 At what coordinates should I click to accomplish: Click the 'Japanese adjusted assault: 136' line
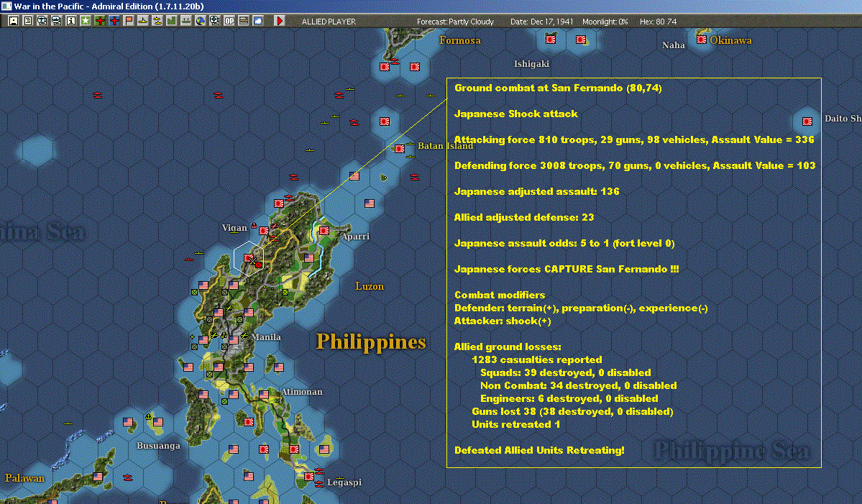(536, 191)
